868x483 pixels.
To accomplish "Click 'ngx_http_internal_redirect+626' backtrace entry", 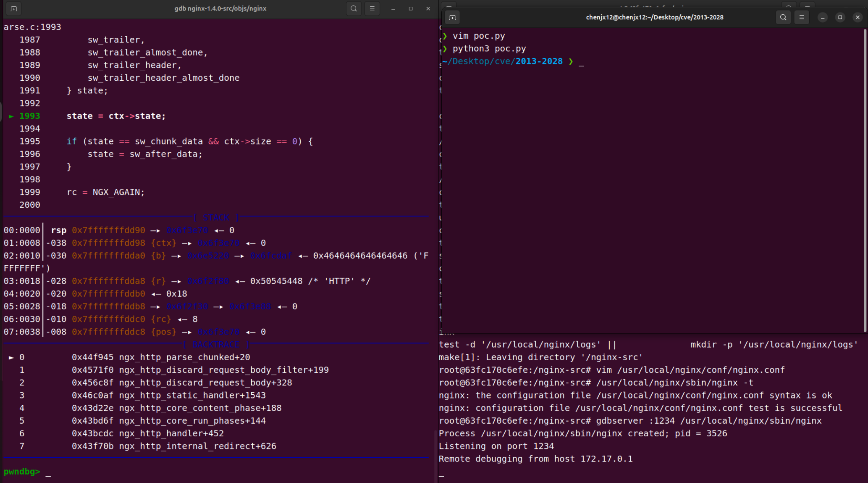I will tap(197, 446).
